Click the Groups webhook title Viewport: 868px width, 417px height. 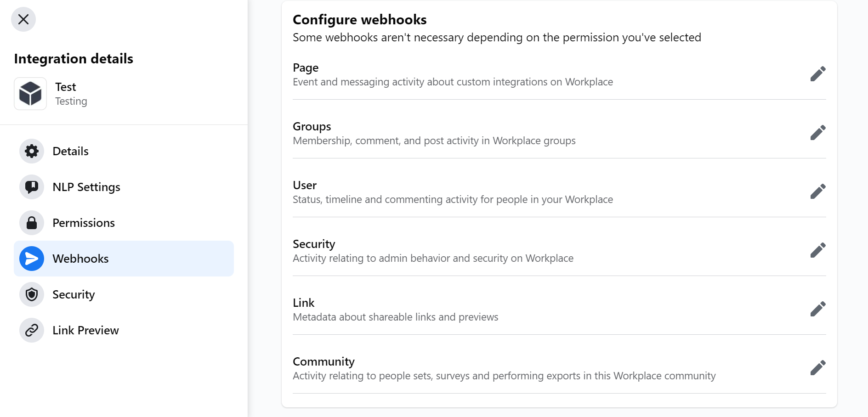pos(312,127)
